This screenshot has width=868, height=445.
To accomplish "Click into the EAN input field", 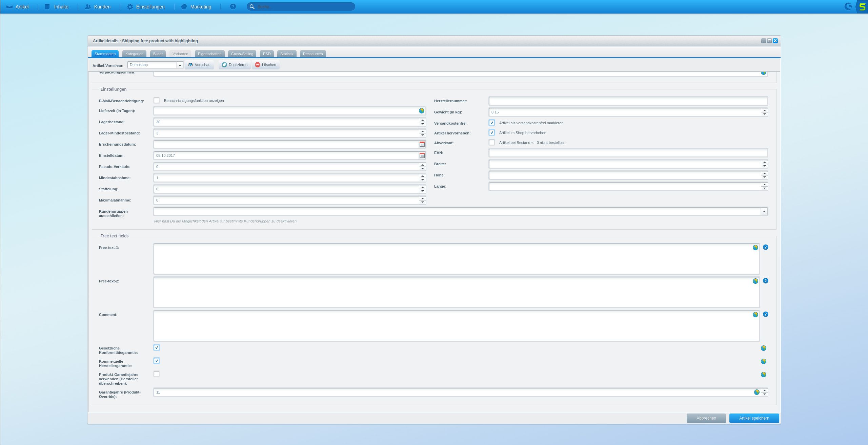I will 628,153.
